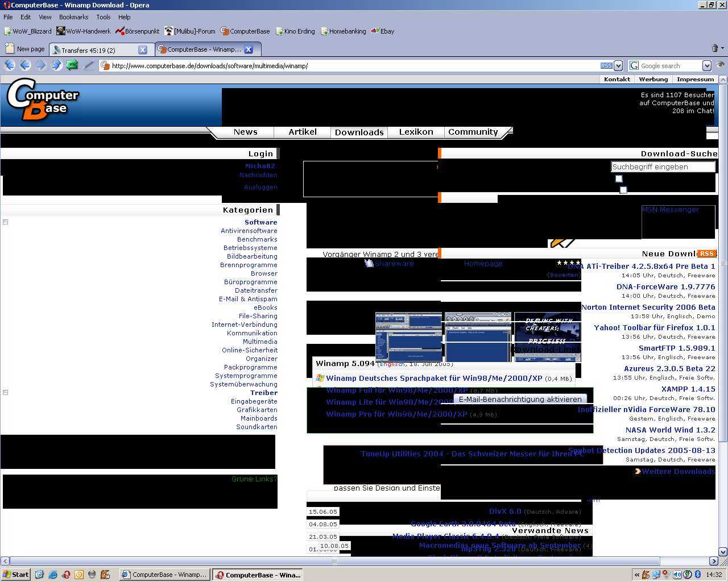Expand hidden system tray icons
Viewport: 728px width, 582px height.
[637, 575]
